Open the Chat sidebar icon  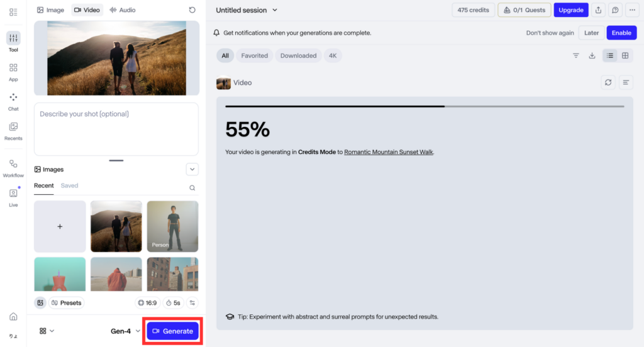click(x=13, y=101)
